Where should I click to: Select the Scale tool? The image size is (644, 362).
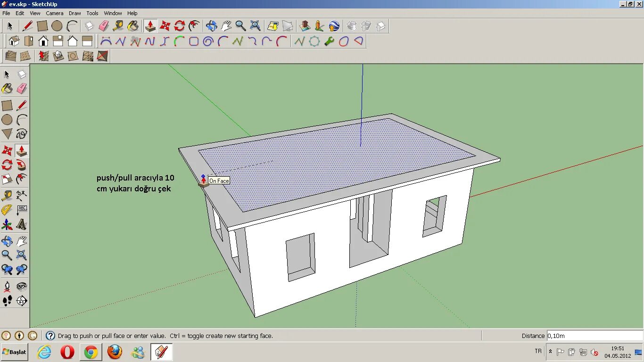7,179
